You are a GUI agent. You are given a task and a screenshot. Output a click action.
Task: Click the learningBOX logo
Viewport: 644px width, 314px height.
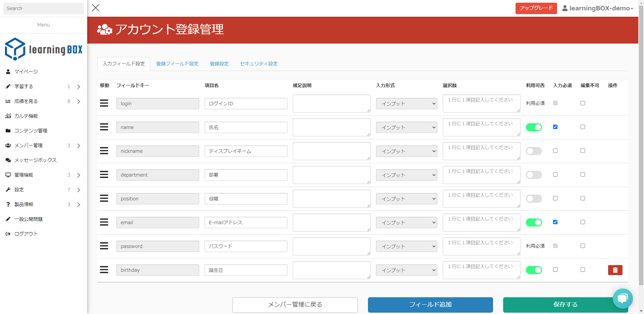[44, 49]
